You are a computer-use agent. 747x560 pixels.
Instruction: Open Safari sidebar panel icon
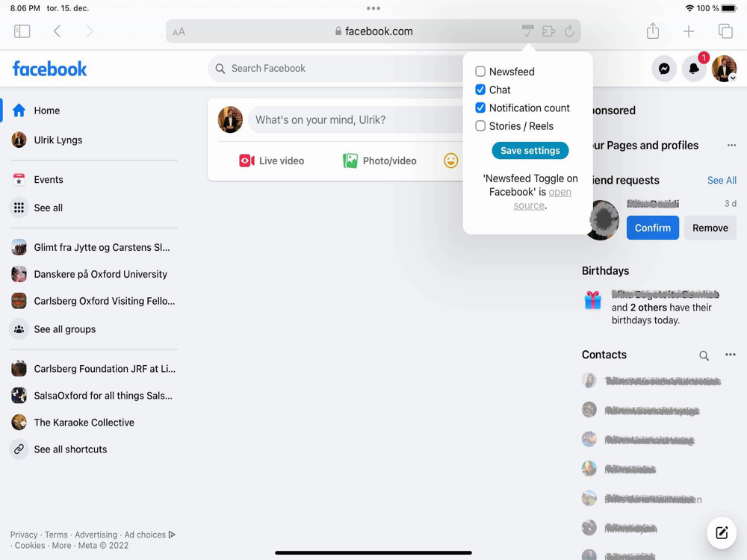(22, 31)
